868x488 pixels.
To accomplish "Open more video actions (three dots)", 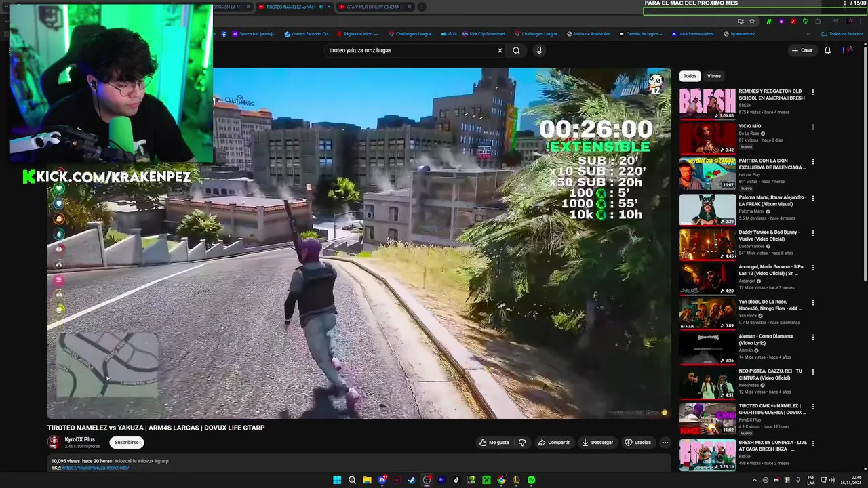I will click(665, 443).
